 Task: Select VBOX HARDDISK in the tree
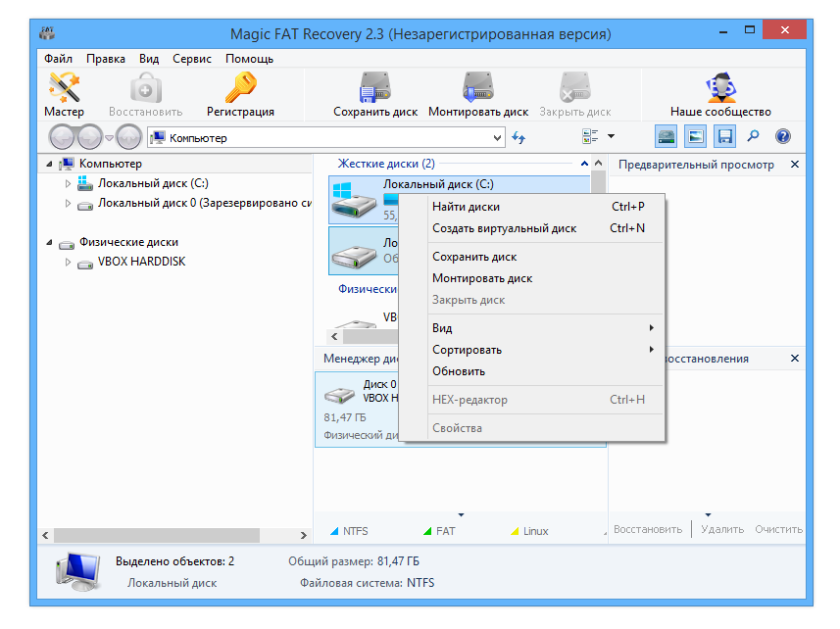[x=141, y=262]
